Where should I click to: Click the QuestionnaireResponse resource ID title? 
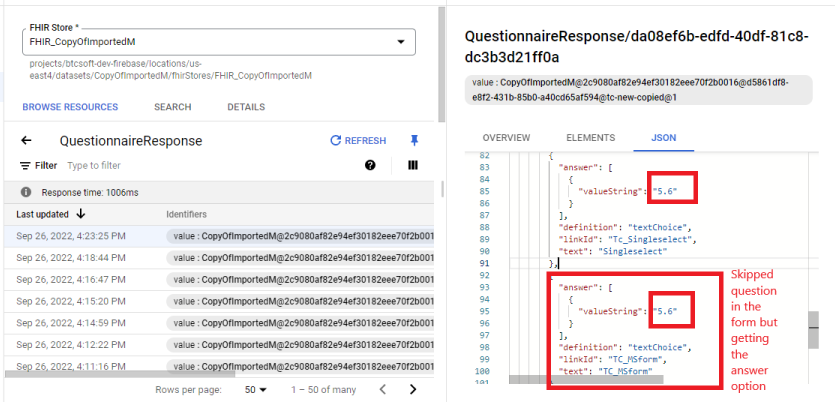tap(637, 47)
